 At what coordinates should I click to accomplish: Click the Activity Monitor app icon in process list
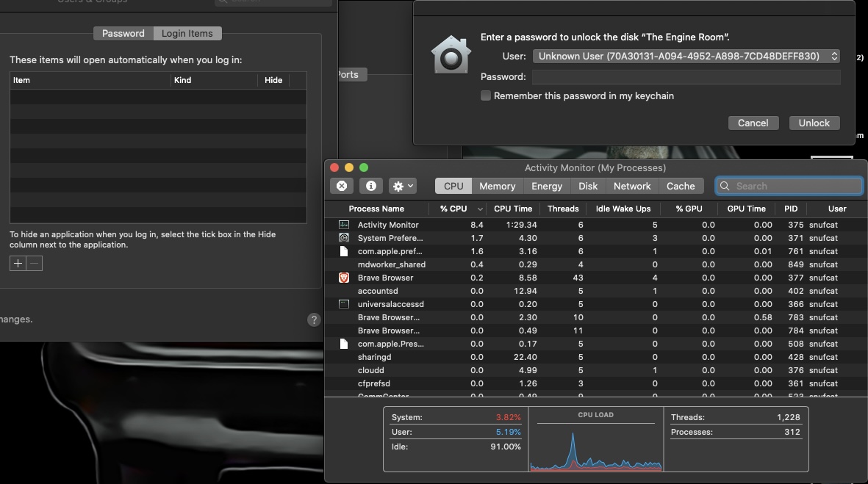[x=344, y=225]
